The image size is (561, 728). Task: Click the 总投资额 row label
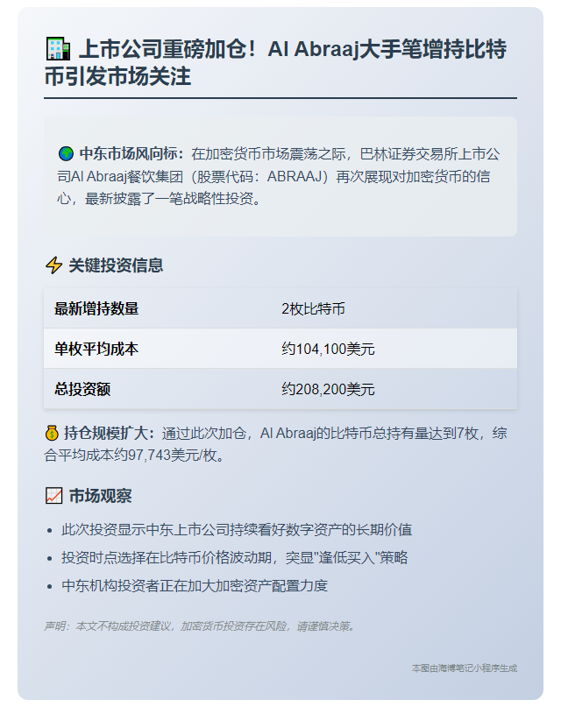point(82,389)
